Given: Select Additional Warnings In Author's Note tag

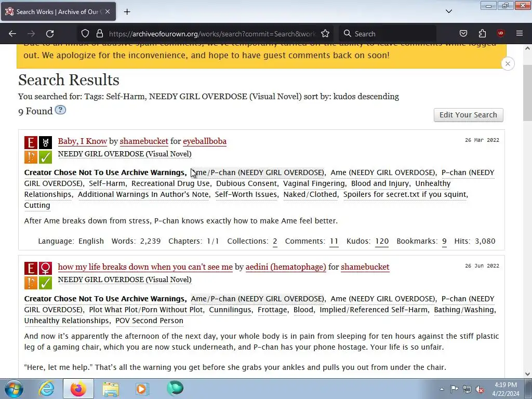Looking at the screenshot, I should tap(144, 194).
